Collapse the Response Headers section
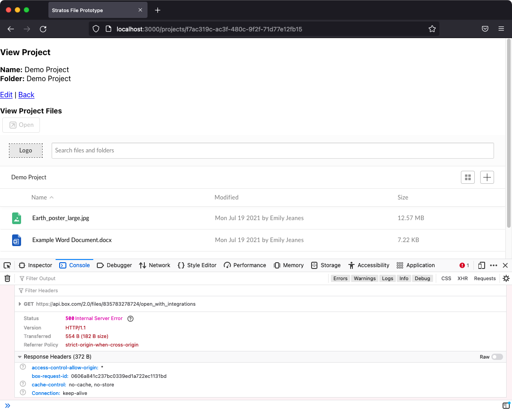The width and height of the screenshot is (512, 420). [x=20, y=357]
